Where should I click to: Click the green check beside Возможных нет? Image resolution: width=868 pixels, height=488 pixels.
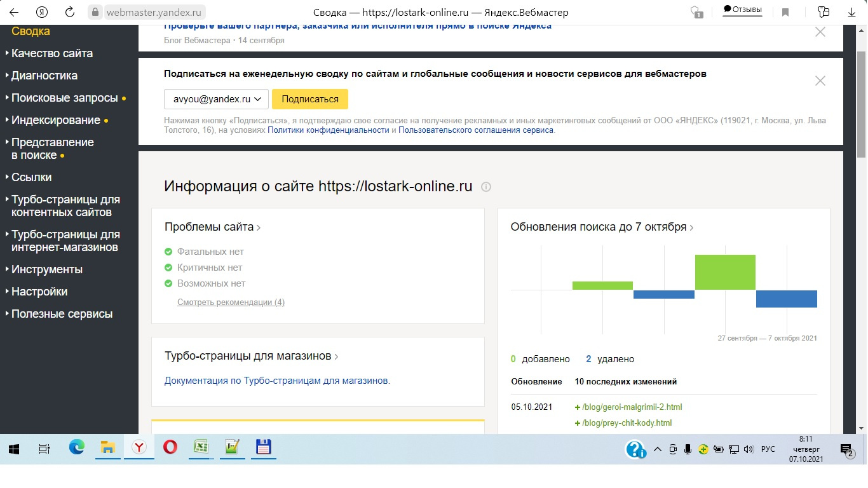coord(168,283)
